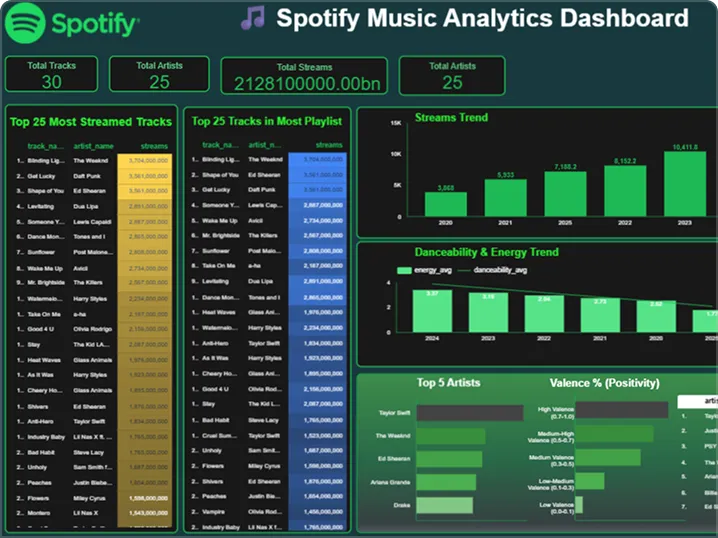The image size is (718, 538).
Task: Click the Drake bar in Top 5 Artists
Action: [445, 505]
